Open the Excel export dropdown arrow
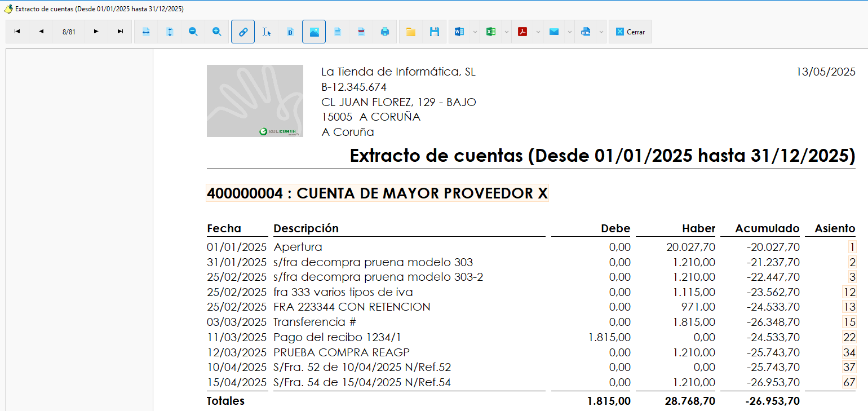 pos(506,32)
